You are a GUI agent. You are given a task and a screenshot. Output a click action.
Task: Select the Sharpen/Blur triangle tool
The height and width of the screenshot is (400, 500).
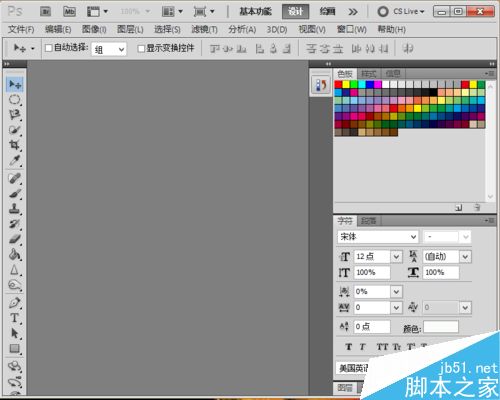coord(15,270)
